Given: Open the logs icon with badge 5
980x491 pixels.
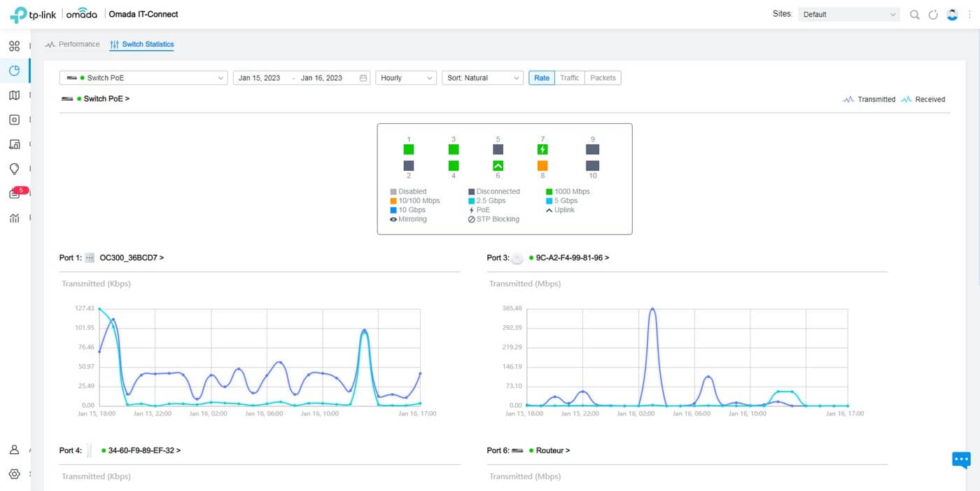Looking at the screenshot, I should point(15,194).
